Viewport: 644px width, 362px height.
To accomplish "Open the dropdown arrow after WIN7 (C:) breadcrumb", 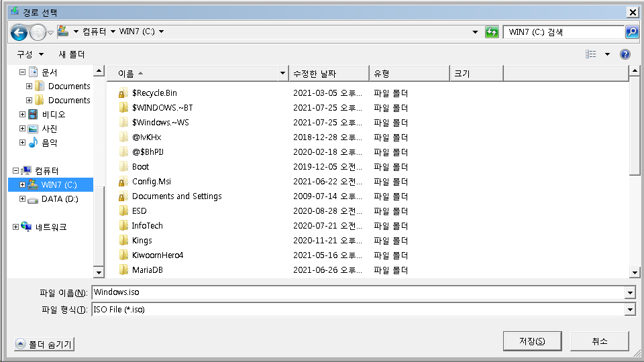I will [x=162, y=32].
